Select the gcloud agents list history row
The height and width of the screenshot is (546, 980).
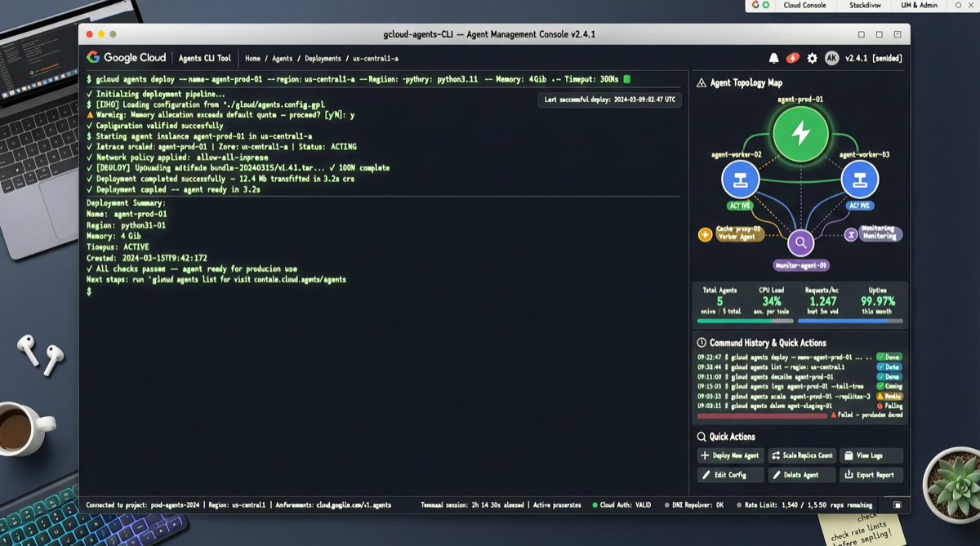pyautogui.click(x=799, y=367)
